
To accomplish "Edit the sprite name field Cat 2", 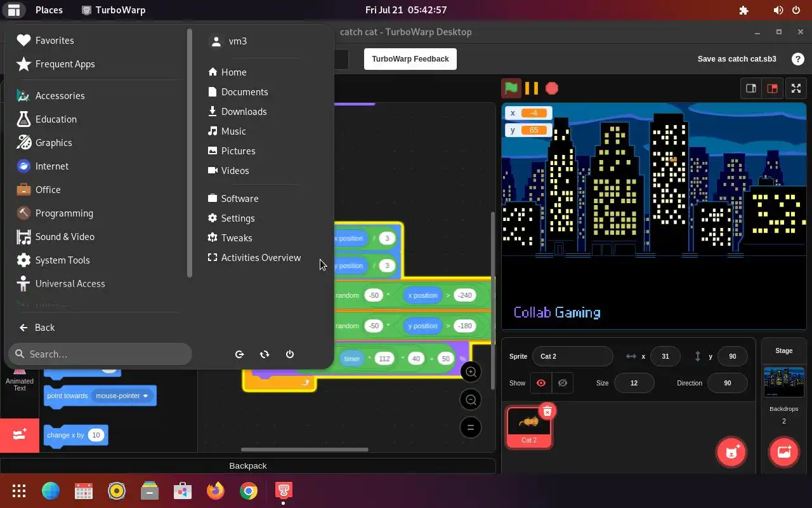I will pyautogui.click(x=572, y=356).
